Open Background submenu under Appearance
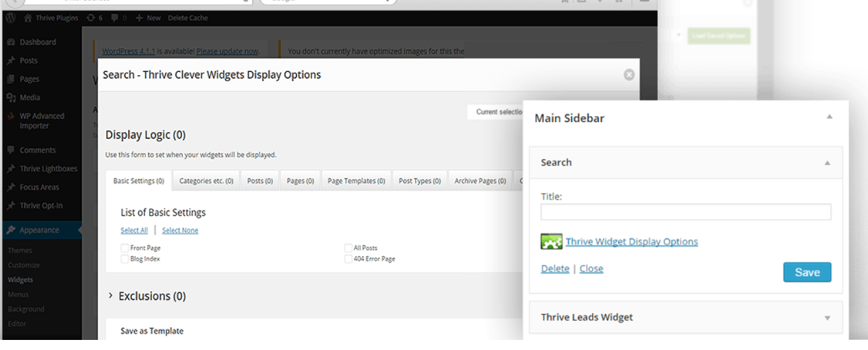The width and height of the screenshot is (868, 350). (26, 309)
